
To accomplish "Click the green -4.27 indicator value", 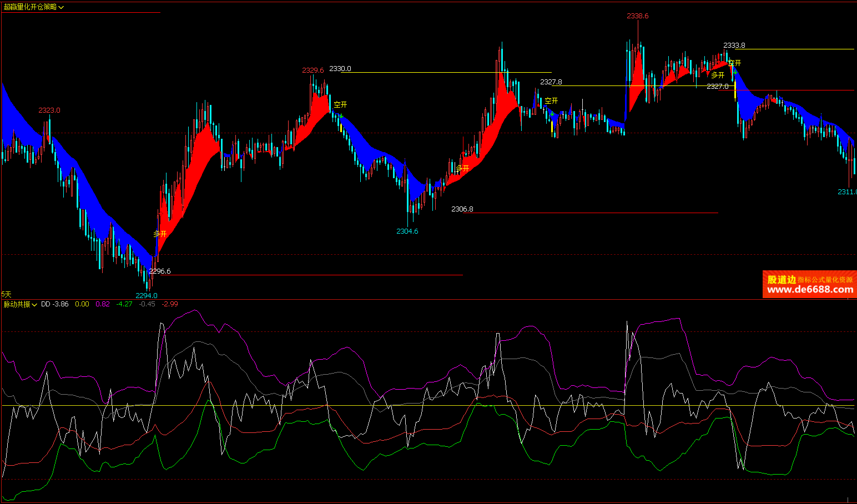I will pyautogui.click(x=124, y=304).
